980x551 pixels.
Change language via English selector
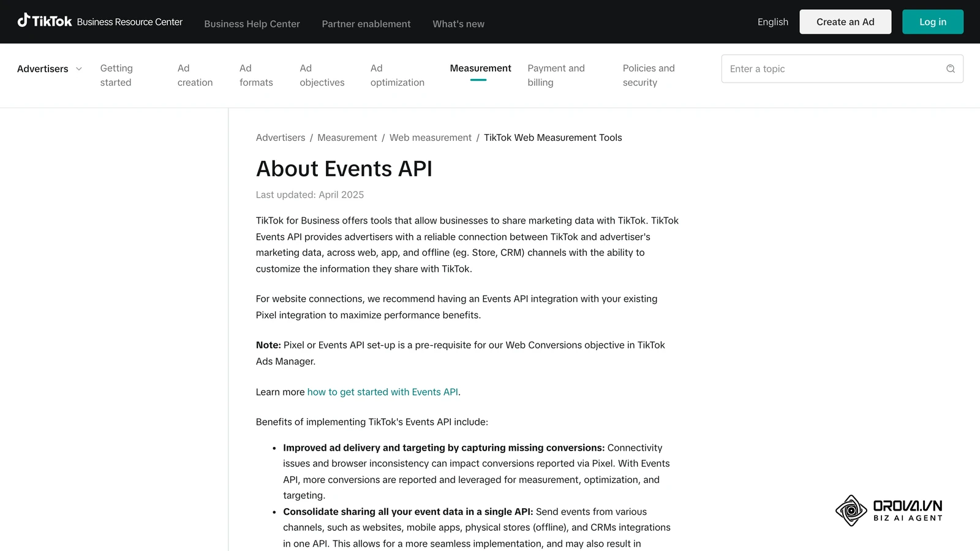pos(772,22)
